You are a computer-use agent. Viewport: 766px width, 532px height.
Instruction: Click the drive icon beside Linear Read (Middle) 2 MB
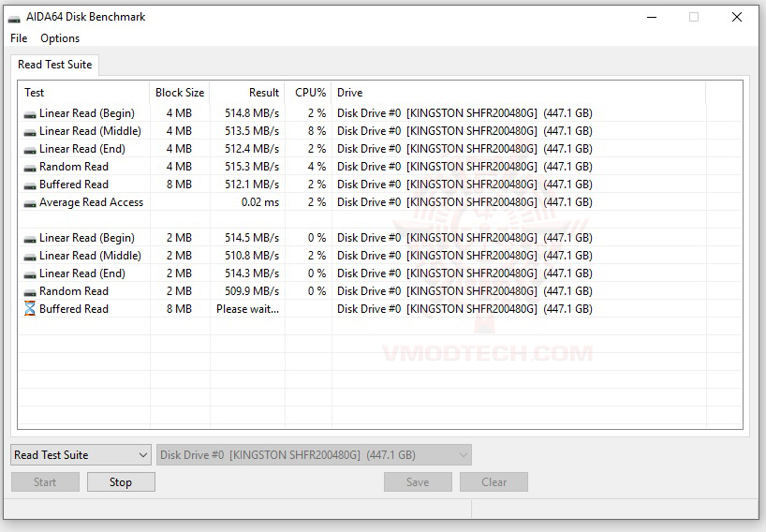(x=30, y=257)
